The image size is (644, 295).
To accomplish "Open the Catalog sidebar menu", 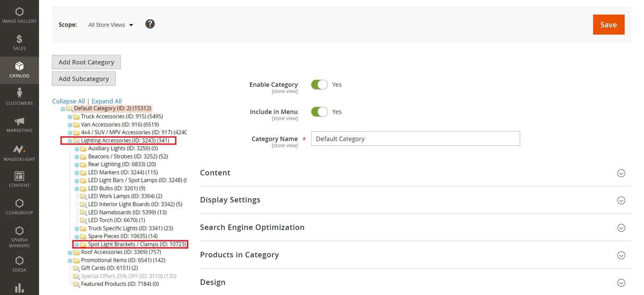I will 19,70.
